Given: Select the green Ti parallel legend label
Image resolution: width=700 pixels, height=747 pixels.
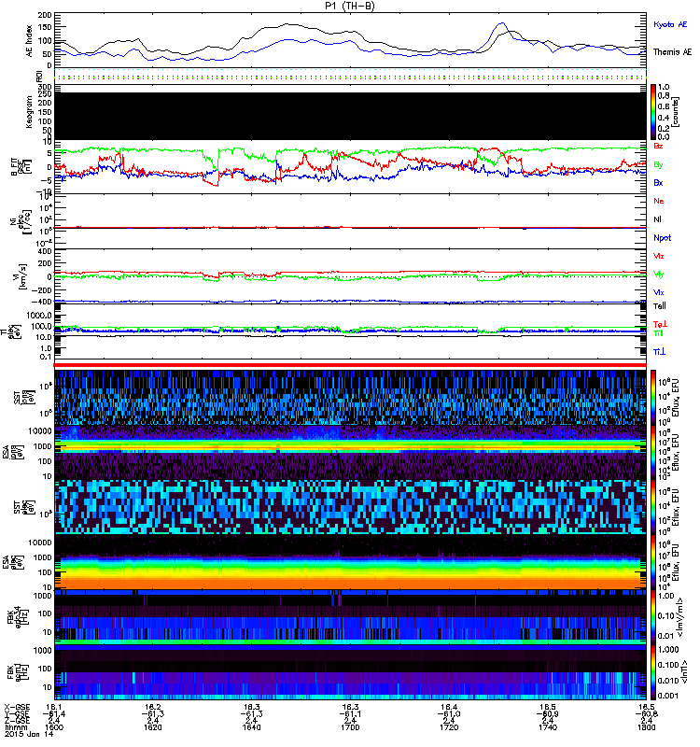Looking at the screenshot, I should (x=658, y=333).
